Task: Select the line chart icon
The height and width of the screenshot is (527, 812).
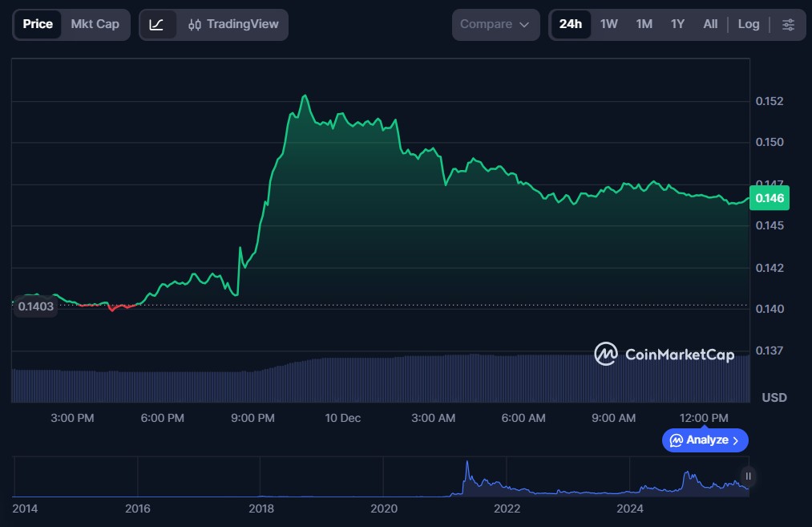Action: coord(157,24)
